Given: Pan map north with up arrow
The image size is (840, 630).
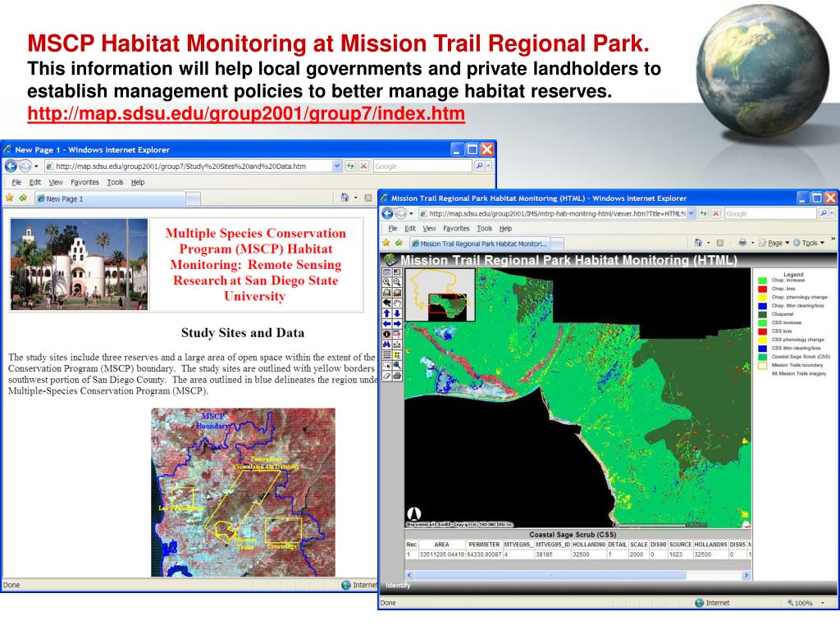Looking at the screenshot, I should (387, 314).
